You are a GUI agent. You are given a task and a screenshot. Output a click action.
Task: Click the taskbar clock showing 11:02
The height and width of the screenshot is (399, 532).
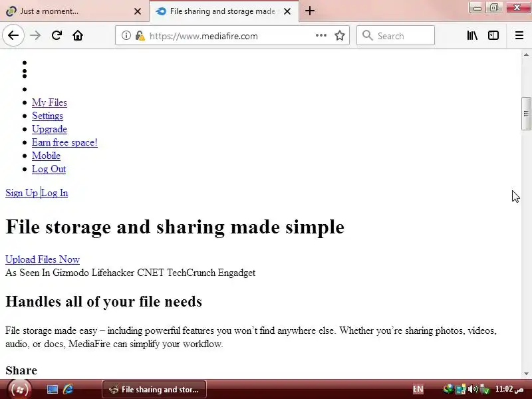509,389
